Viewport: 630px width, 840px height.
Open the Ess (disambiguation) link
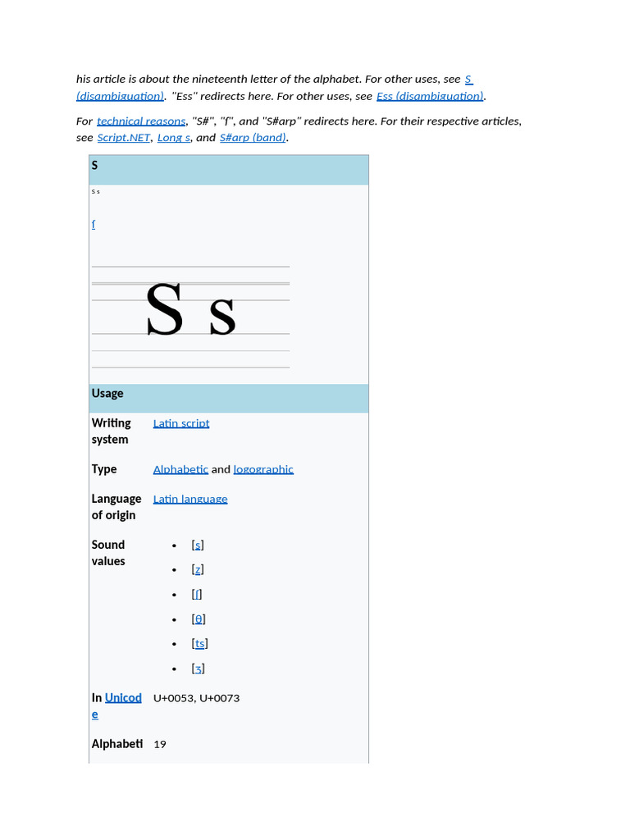coord(430,96)
